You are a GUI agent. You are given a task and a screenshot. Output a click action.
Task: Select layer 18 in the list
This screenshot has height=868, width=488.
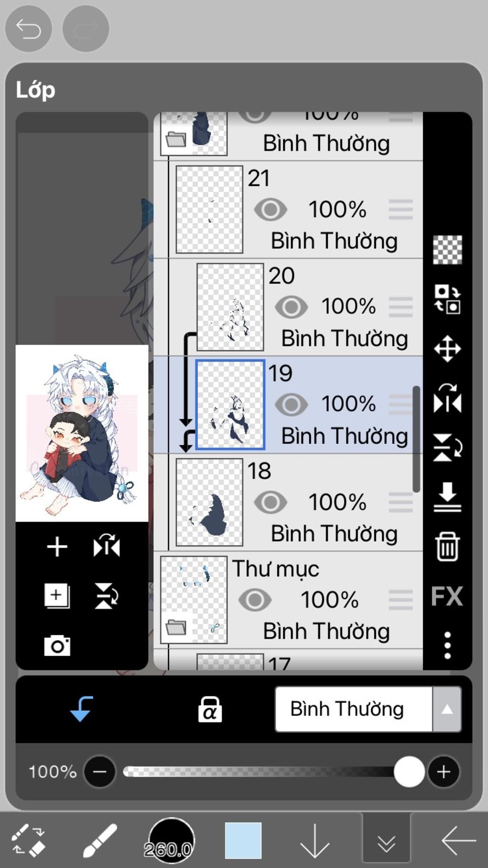pyautogui.click(x=288, y=502)
